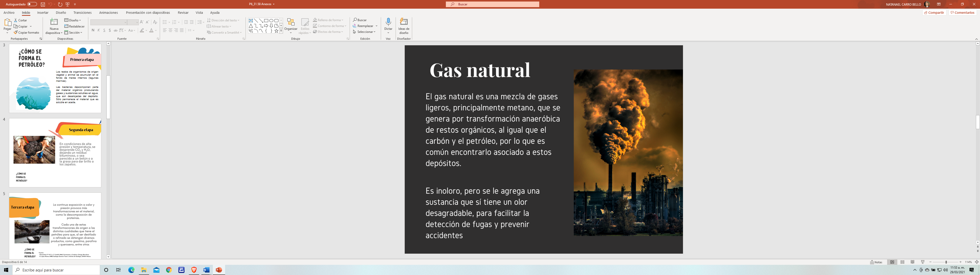Image resolution: width=980 pixels, height=275 pixels.
Task: Click the save icon in title bar
Action: click(x=43, y=4)
